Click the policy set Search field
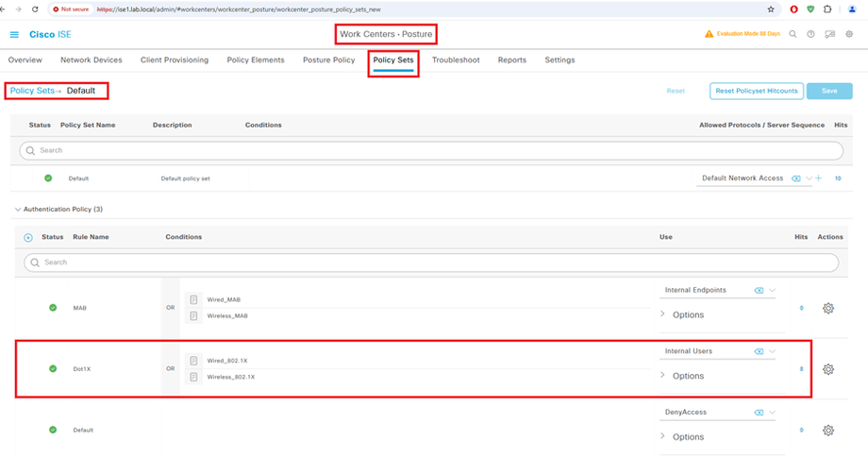Screen dimensions: 868x457 click(x=431, y=151)
